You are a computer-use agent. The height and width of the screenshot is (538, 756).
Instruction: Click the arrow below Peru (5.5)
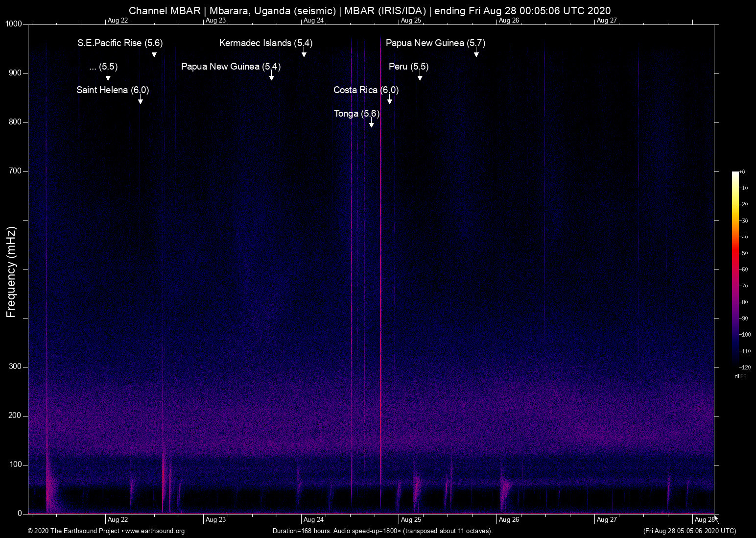pos(420,76)
